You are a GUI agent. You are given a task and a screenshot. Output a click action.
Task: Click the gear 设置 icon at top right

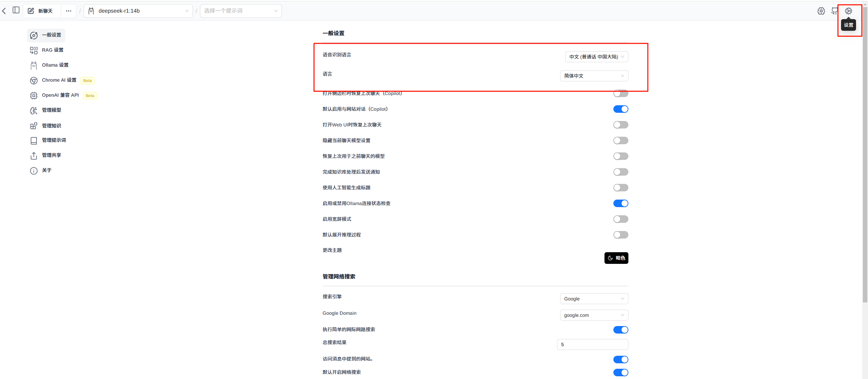(x=849, y=11)
